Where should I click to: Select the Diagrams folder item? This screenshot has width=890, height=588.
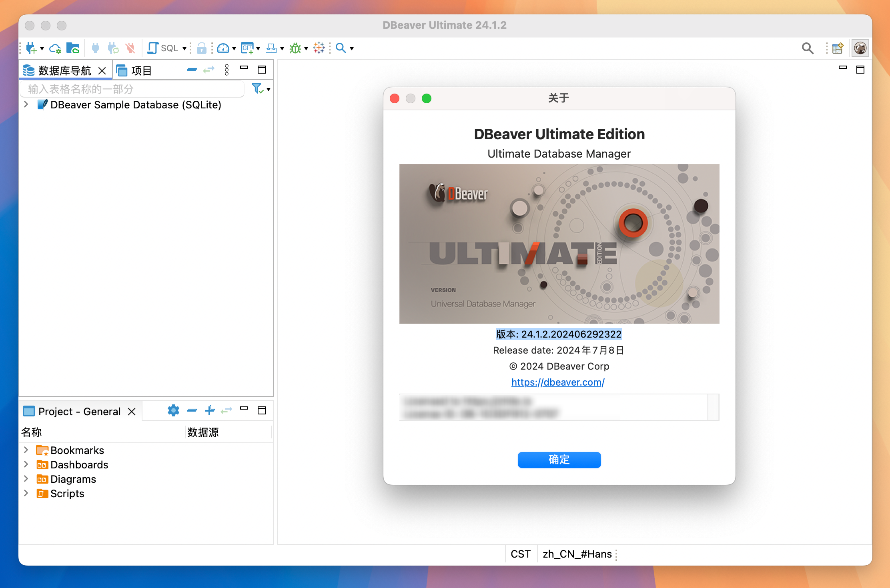tap(66, 479)
